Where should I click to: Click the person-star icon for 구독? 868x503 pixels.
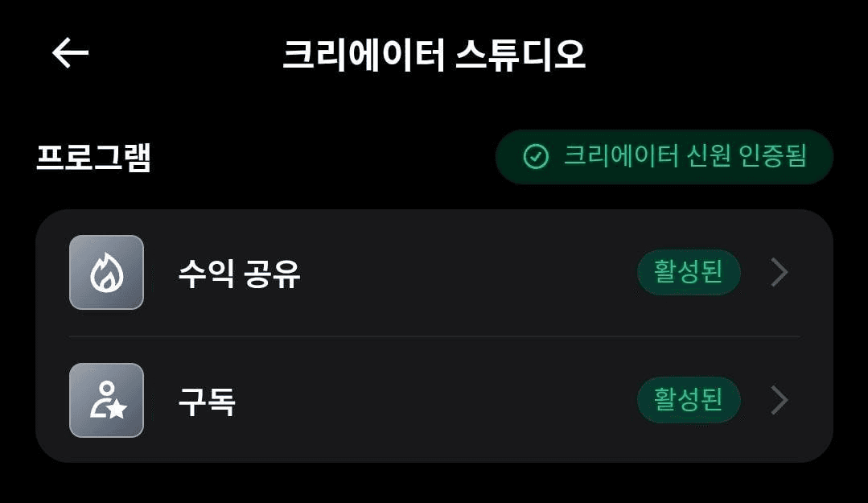(x=108, y=400)
